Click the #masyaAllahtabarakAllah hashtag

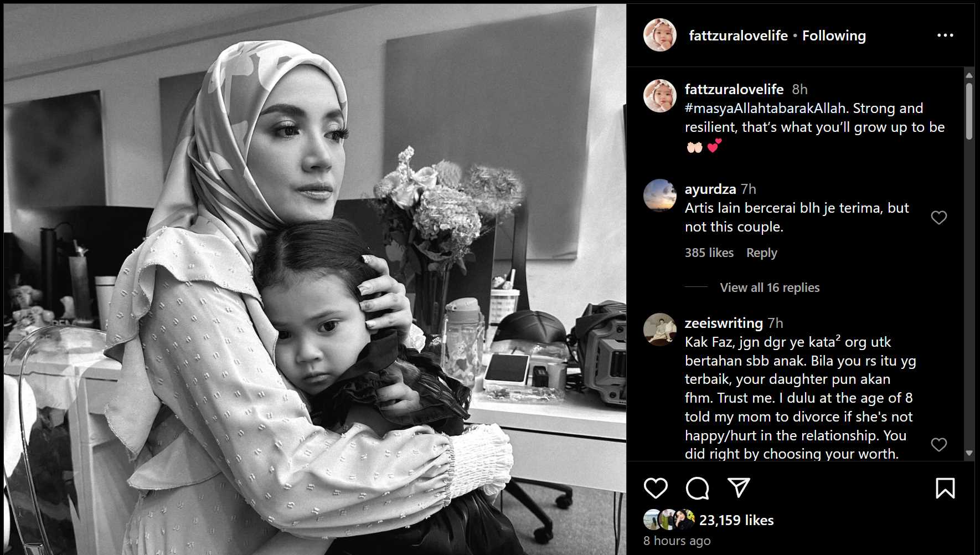(x=765, y=108)
